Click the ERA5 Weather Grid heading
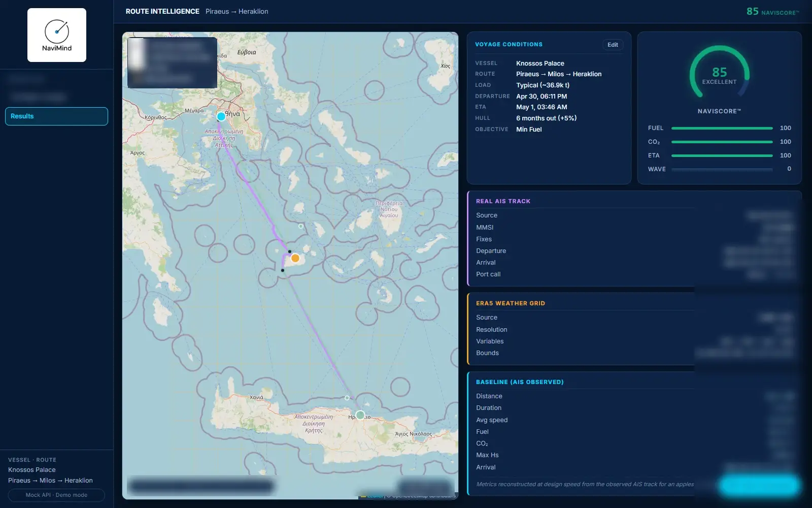 point(511,303)
